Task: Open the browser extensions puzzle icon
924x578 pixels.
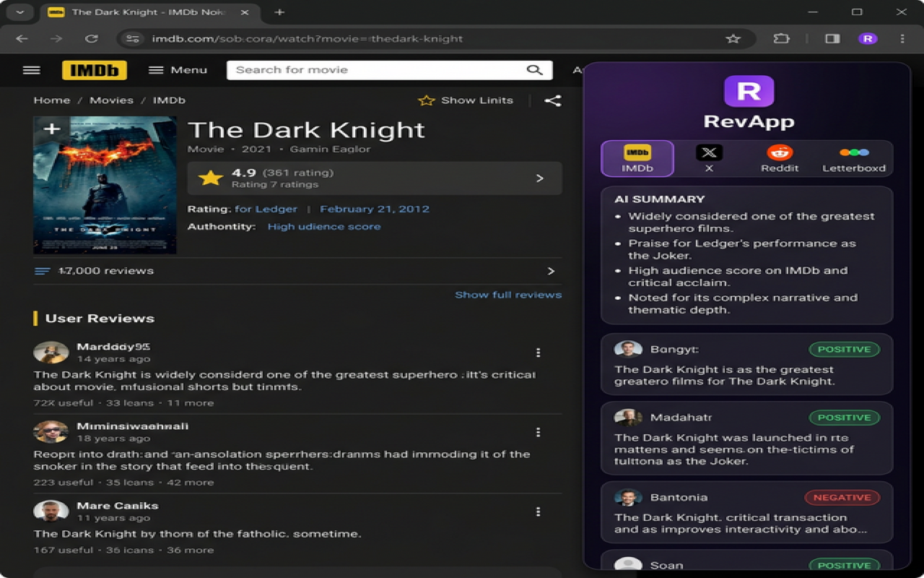Action: [781, 38]
